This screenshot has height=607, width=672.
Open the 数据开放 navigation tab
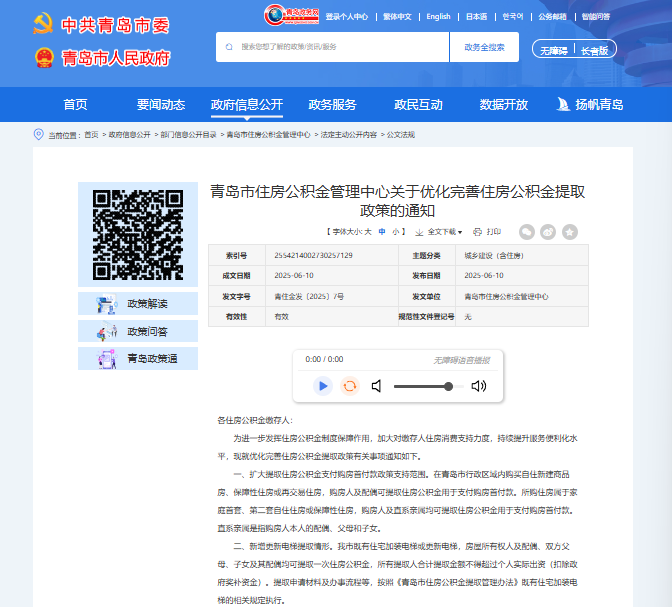click(504, 105)
